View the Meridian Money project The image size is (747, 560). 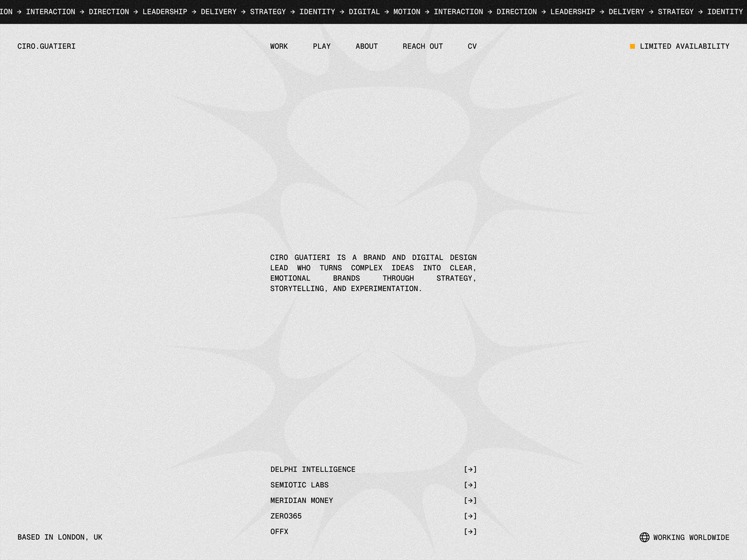tap(302, 501)
